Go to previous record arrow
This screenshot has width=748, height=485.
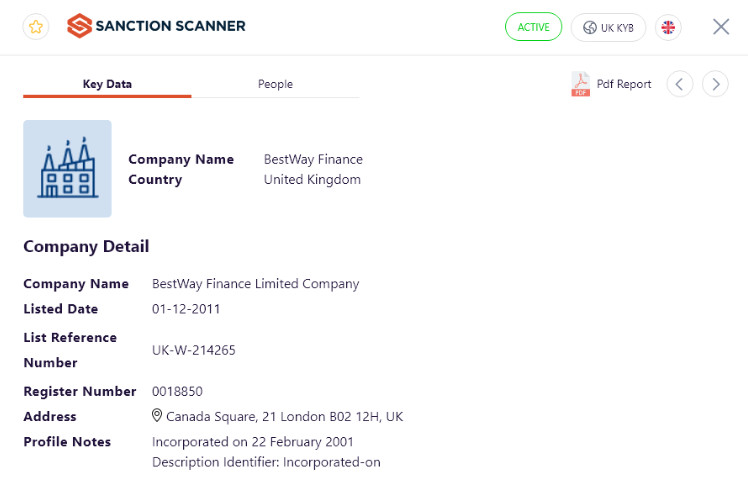click(679, 84)
